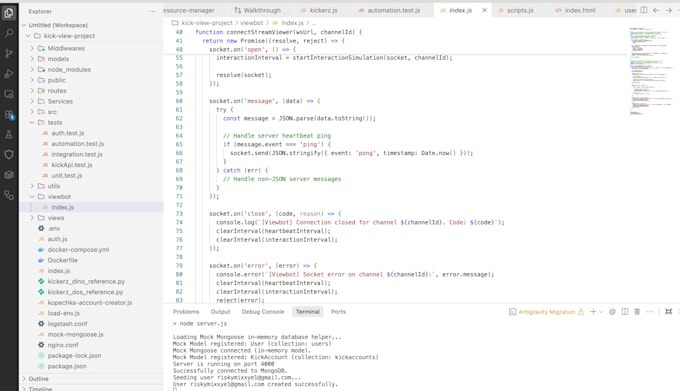Kill terminal with trash icon
This screenshot has width=680, height=391.
coord(637,312)
